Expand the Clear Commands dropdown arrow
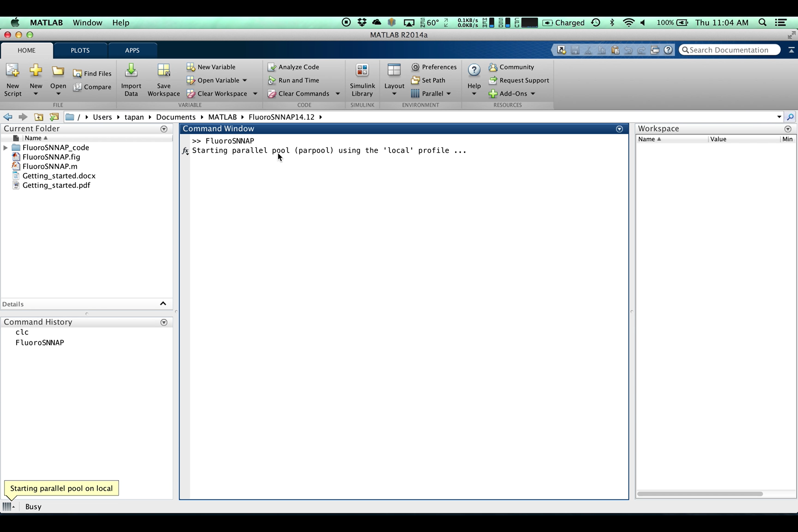Screen dimensions: 798x532 (337, 94)
